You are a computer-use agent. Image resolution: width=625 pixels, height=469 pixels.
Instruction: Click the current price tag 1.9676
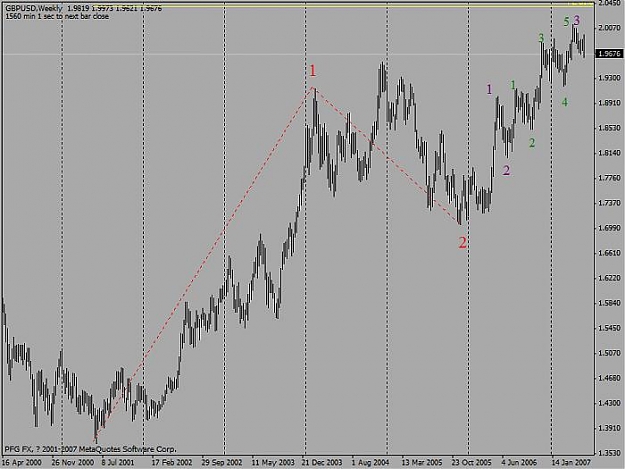pyautogui.click(x=609, y=53)
